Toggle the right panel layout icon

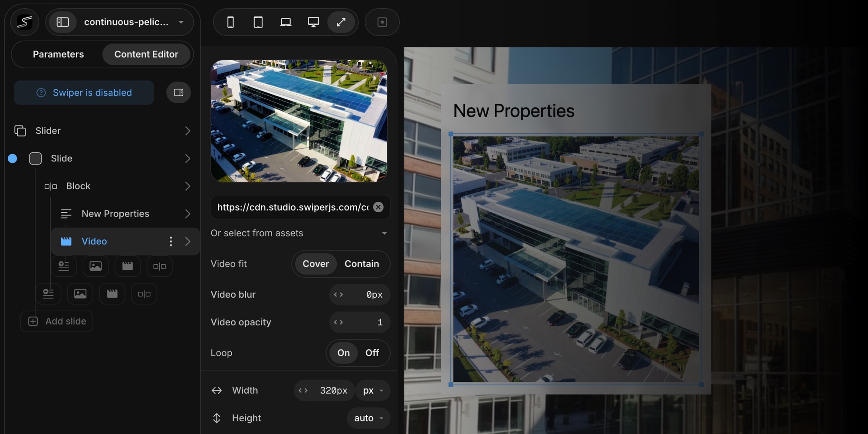tap(178, 92)
